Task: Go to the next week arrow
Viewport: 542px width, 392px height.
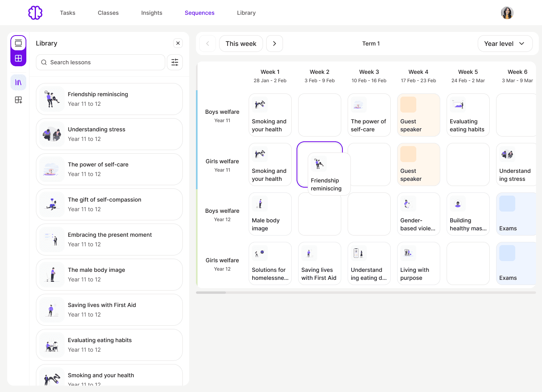Action: 275,44
